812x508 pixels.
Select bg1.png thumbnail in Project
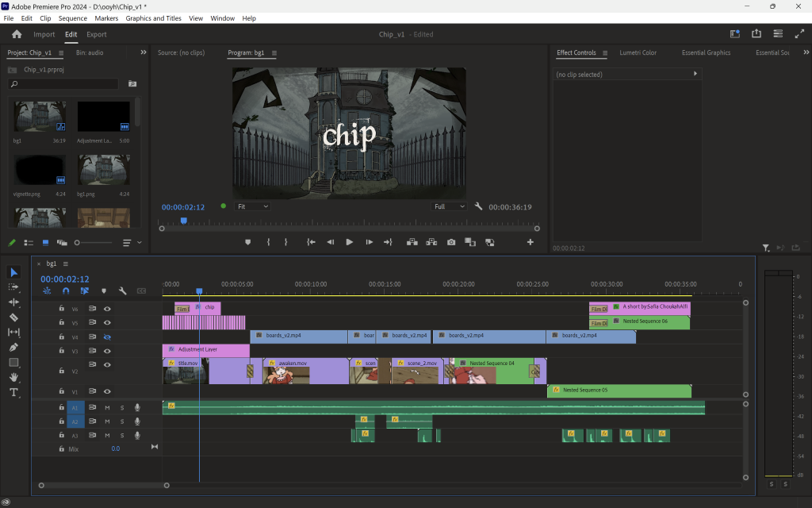[x=104, y=170]
